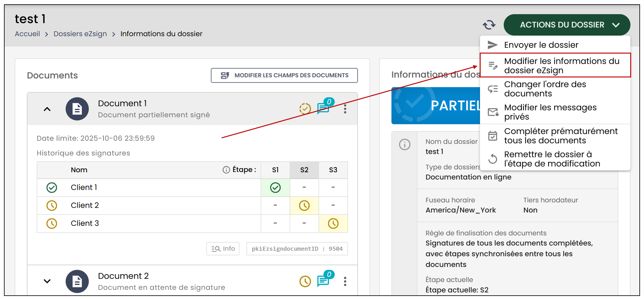The width and height of the screenshot is (644, 299).
Task: Expand Document 2 section chevron
Action: [x=47, y=281]
